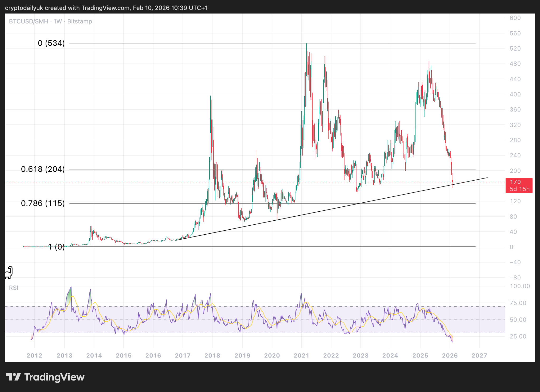Select 2019 on the time axis
The image size is (540, 392).
pos(243,356)
